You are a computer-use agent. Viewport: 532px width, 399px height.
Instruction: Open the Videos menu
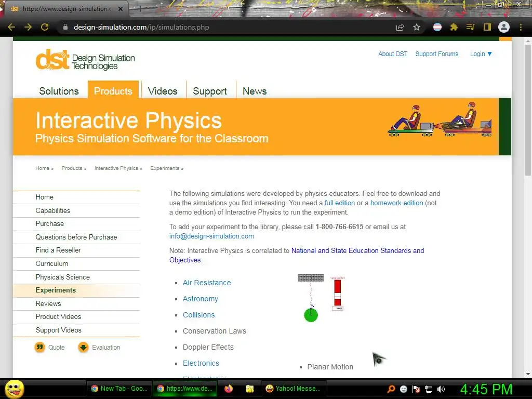(163, 91)
